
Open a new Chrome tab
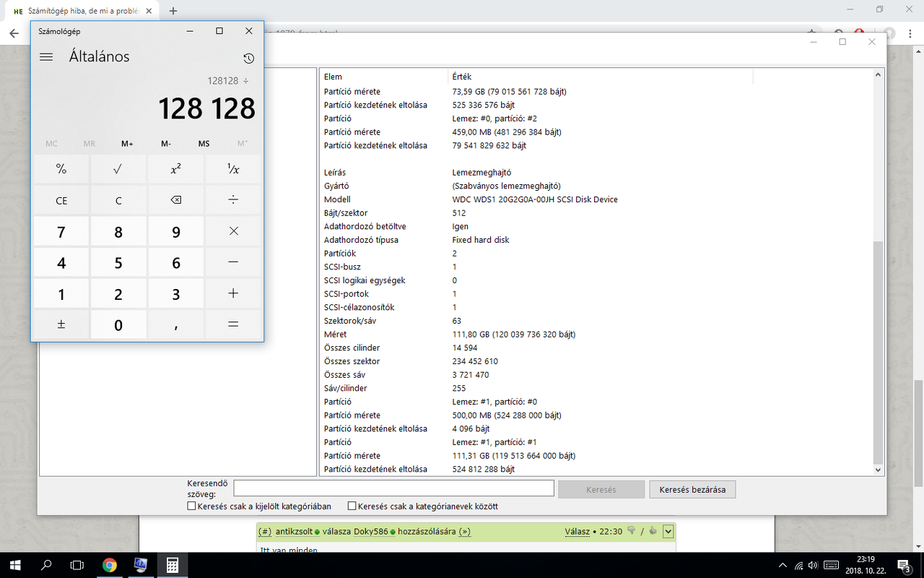(173, 11)
